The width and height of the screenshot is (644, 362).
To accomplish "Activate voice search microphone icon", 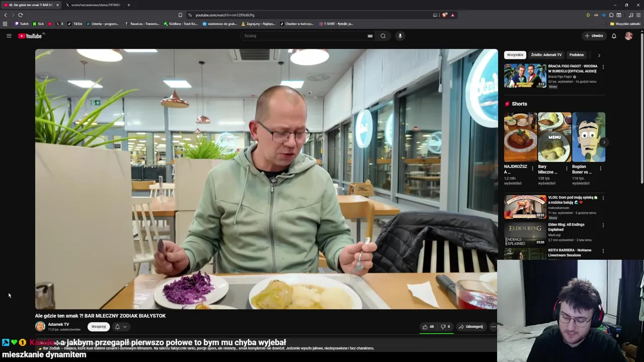I will coord(400,36).
